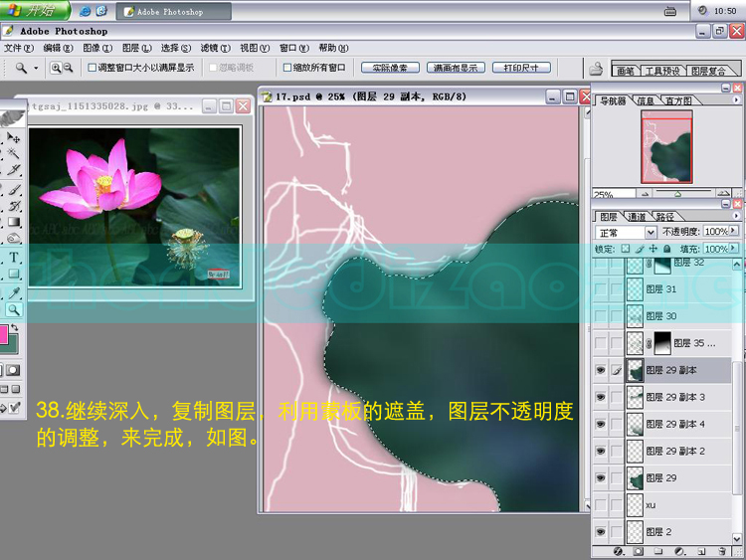Select the Magic Wand tool
This screenshot has height=560, width=746.
[x=13, y=153]
